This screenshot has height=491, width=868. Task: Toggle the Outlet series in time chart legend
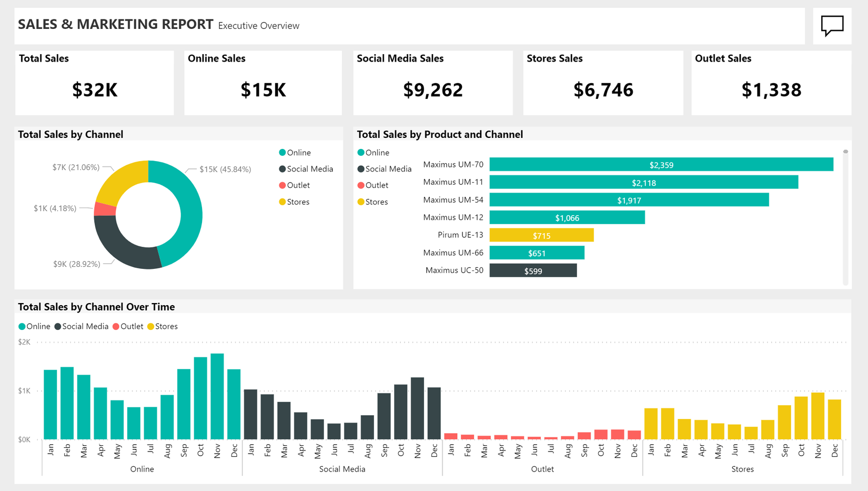pos(116,326)
